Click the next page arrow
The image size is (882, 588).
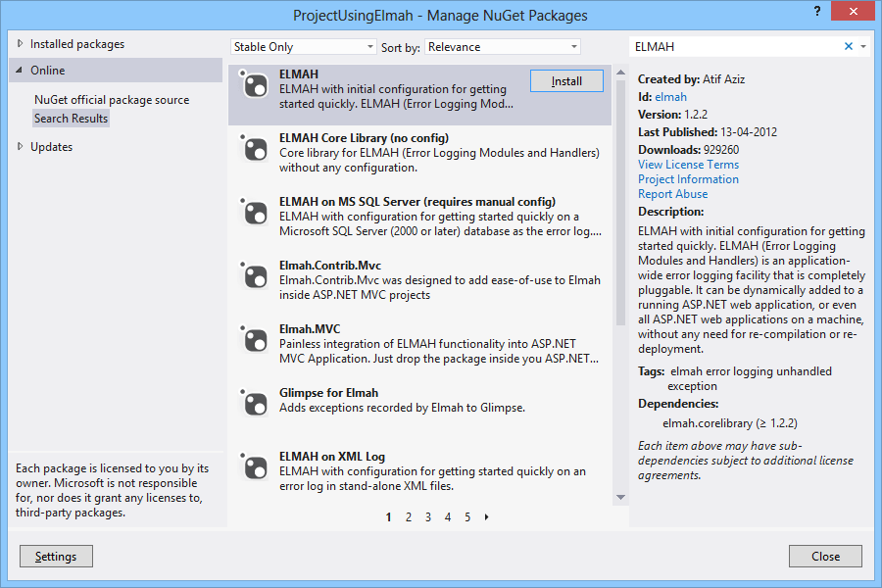click(x=486, y=516)
